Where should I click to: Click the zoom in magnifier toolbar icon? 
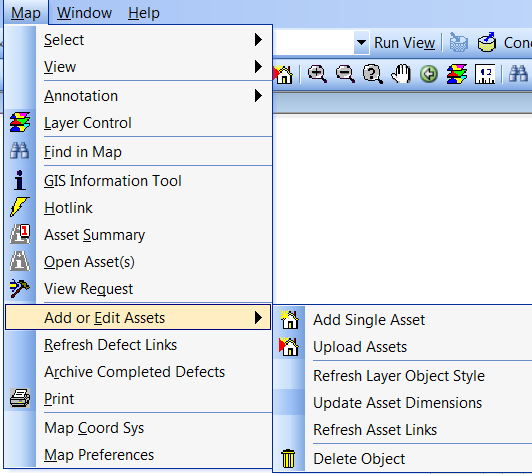(x=317, y=74)
